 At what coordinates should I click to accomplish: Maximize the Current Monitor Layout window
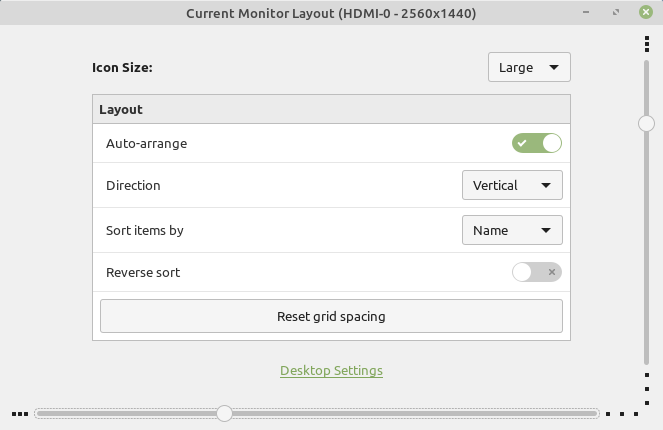616,13
